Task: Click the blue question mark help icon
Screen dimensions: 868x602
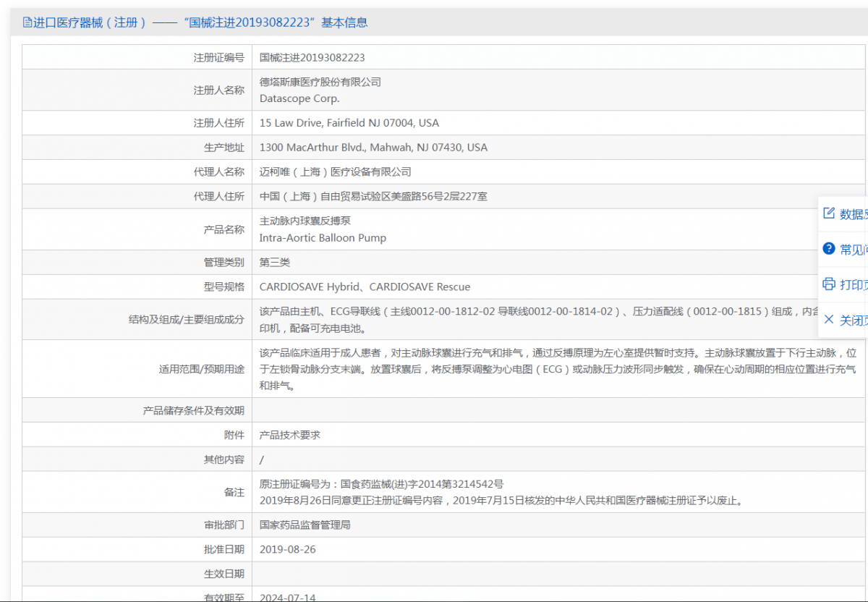Action: coord(829,249)
